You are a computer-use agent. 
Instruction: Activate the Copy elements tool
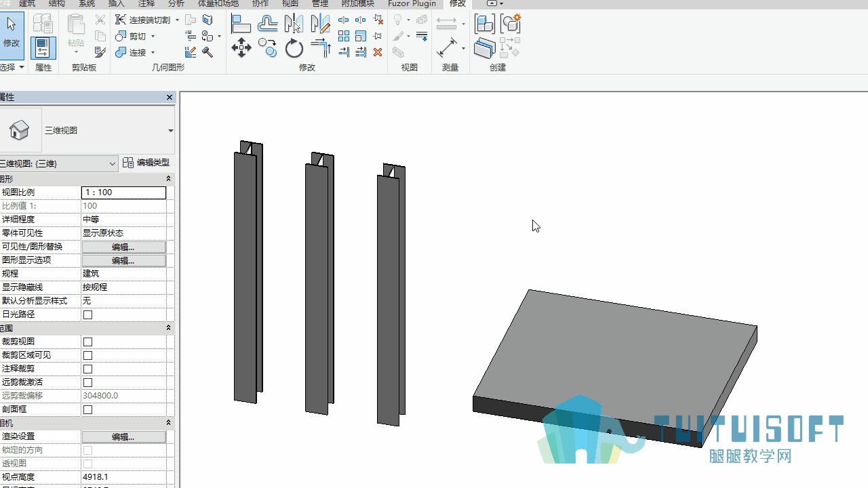[268, 48]
